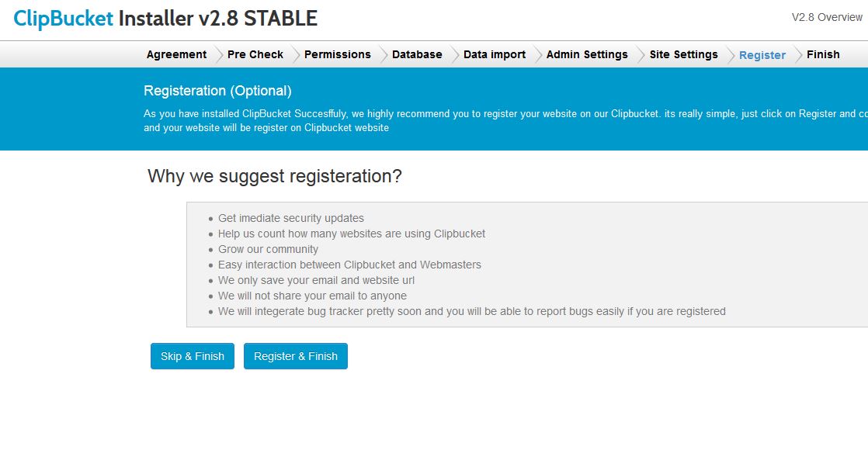Click the ClipBucket logo text
Screen dimensions: 868x450
[x=64, y=18]
